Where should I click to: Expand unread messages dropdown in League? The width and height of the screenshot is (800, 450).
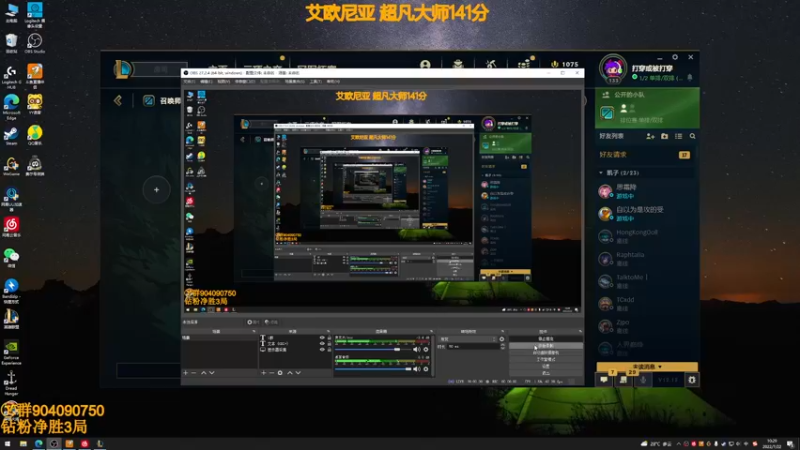pos(647,367)
